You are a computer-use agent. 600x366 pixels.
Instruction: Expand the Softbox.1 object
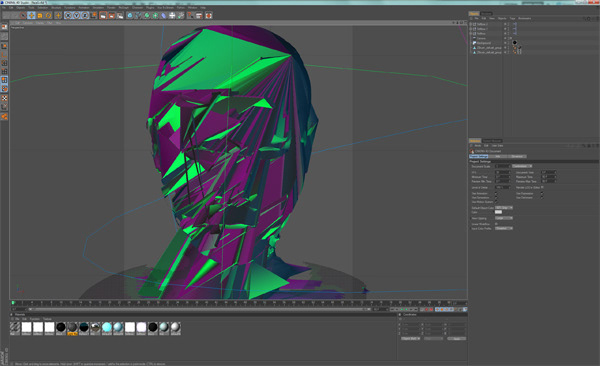tap(471, 29)
